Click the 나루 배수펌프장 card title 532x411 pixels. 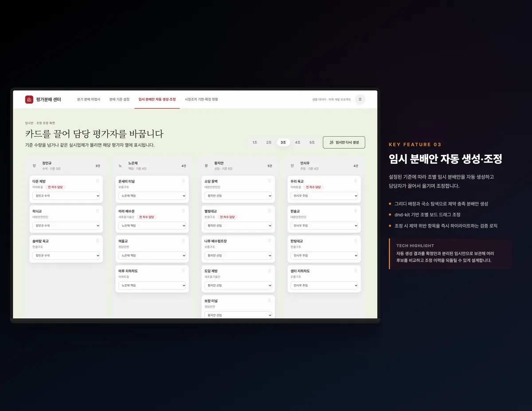coord(215,241)
